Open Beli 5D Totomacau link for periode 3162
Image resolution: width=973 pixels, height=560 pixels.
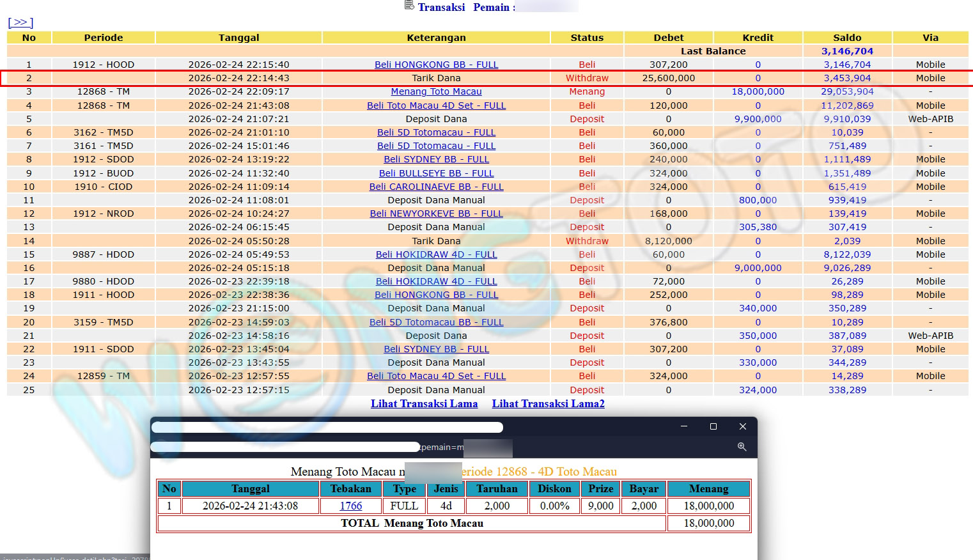(436, 132)
